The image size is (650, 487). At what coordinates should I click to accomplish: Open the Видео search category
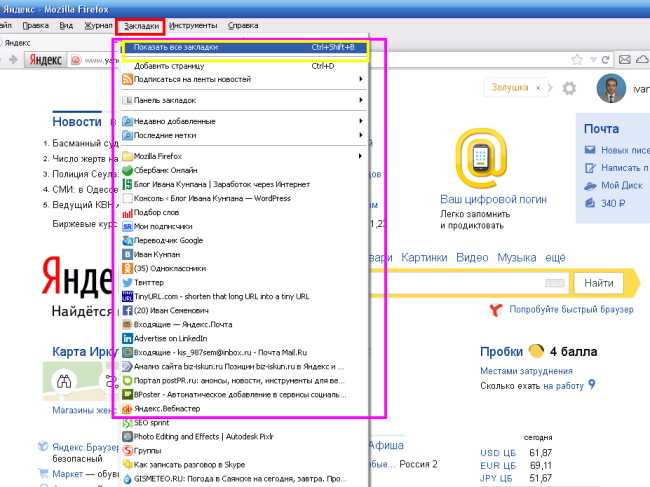pyautogui.click(x=472, y=258)
